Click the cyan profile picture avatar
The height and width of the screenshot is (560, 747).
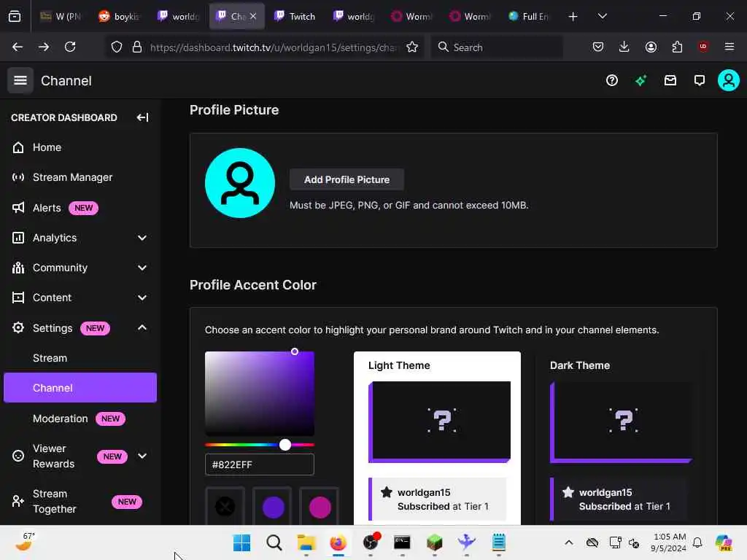(239, 183)
